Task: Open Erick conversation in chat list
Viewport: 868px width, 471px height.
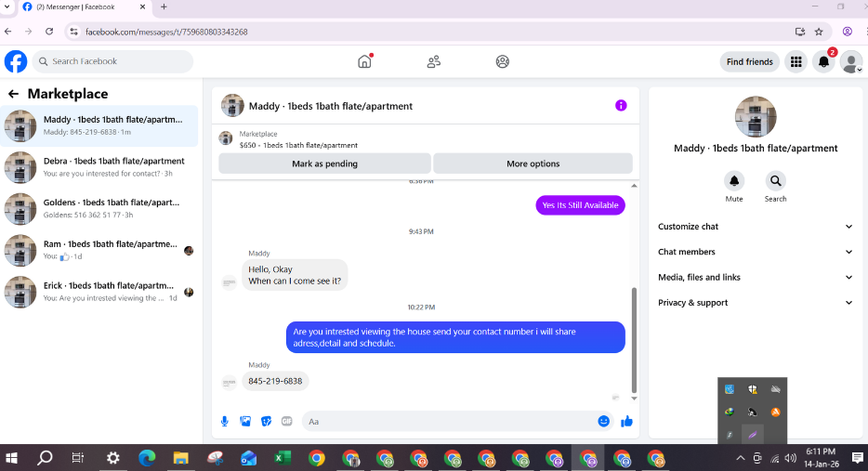Action: click(99, 292)
